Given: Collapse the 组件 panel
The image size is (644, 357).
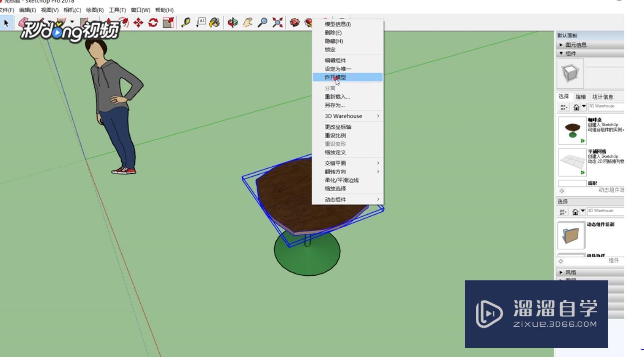Looking at the screenshot, I should [x=589, y=53].
